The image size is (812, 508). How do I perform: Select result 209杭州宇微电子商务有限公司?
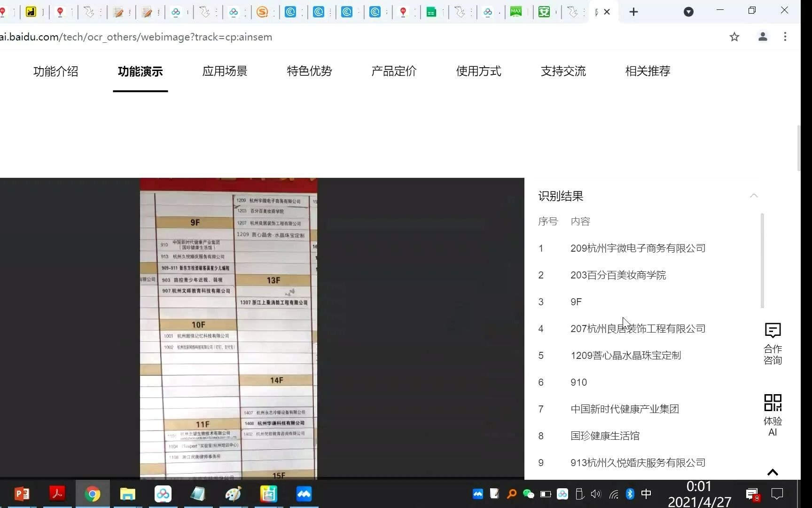pos(638,248)
